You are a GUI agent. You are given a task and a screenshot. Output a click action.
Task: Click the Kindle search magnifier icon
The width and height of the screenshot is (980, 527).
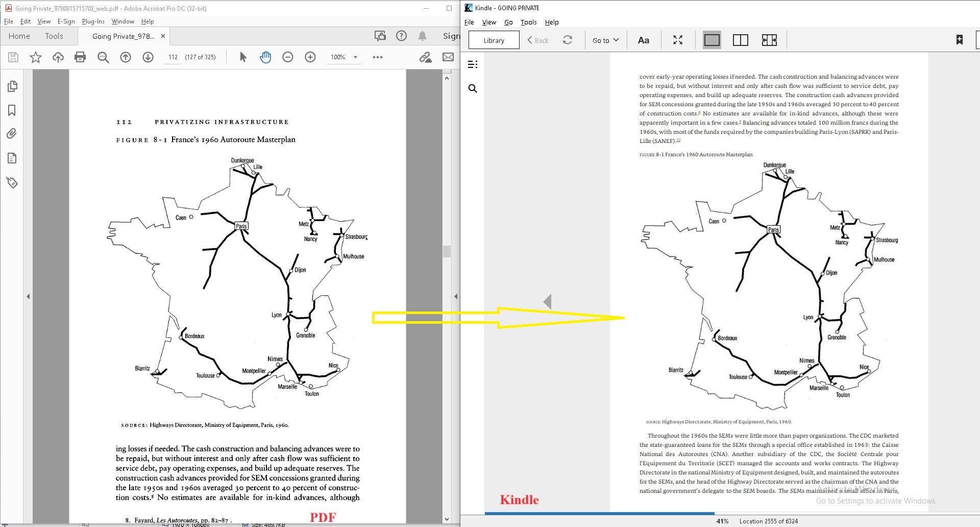473,89
